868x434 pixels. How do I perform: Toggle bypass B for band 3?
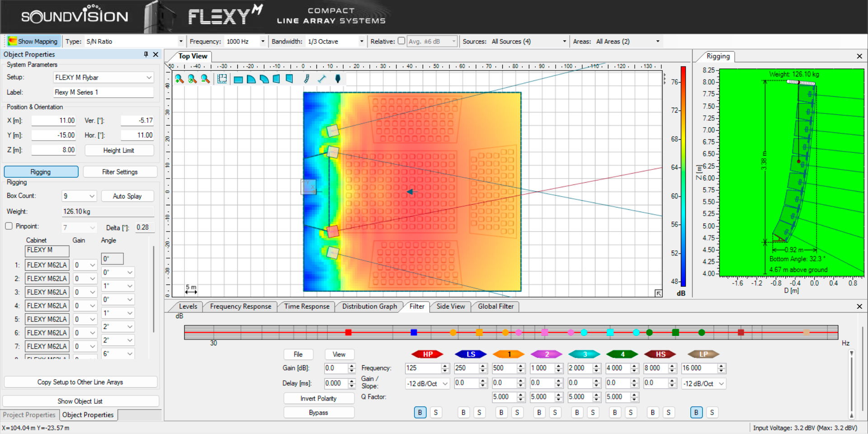tap(577, 412)
